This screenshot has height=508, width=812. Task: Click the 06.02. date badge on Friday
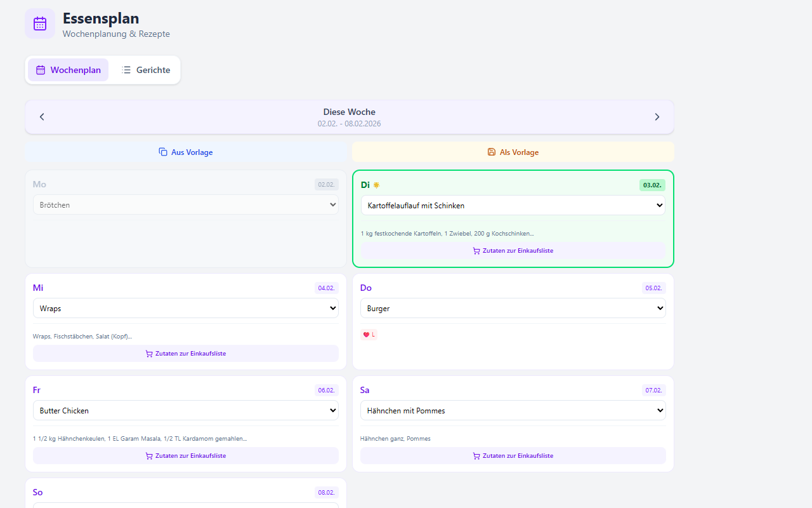tap(326, 390)
